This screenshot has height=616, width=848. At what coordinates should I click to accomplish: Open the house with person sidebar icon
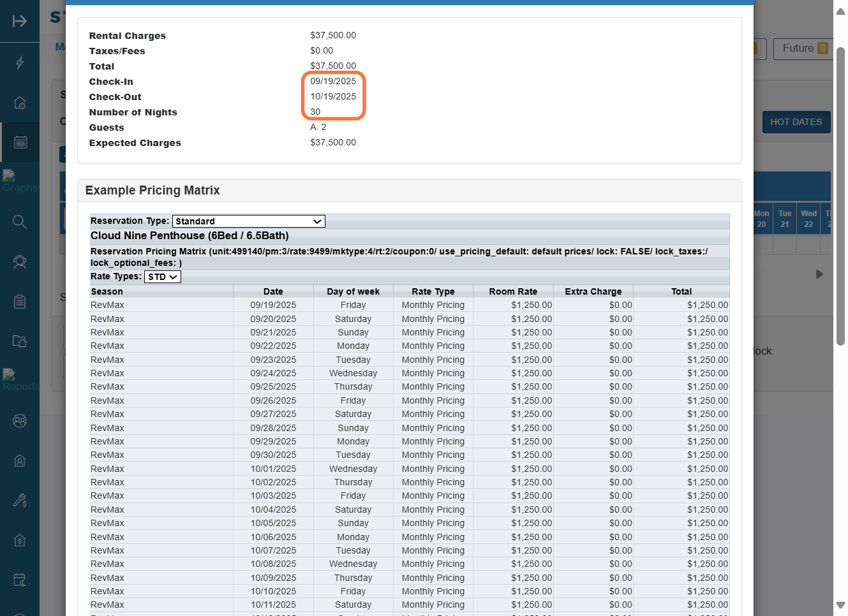[x=20, y=460]
